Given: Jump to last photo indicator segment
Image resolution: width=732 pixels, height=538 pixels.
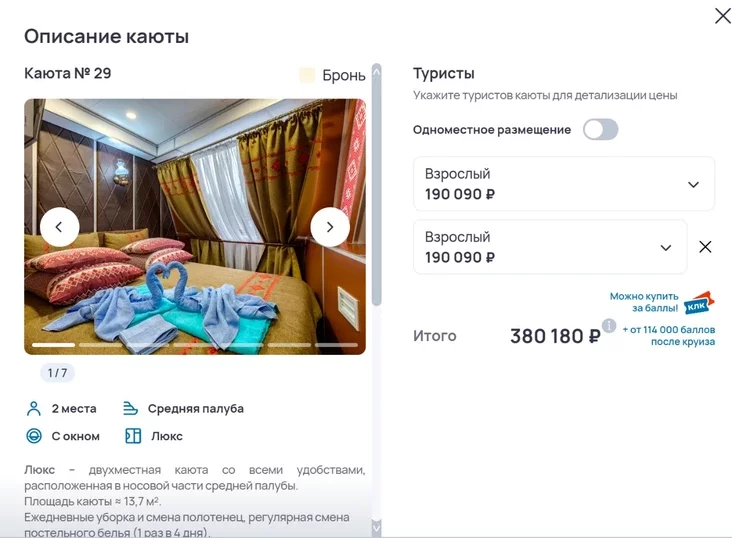Looking at the screenshot, I should click(336, 345).
